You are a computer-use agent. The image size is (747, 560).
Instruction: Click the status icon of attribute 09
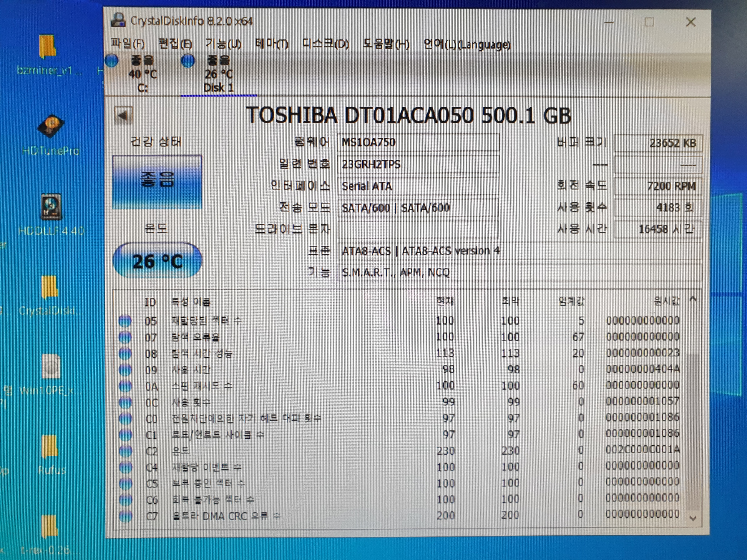pyautogui.click(x=125, y=370)
